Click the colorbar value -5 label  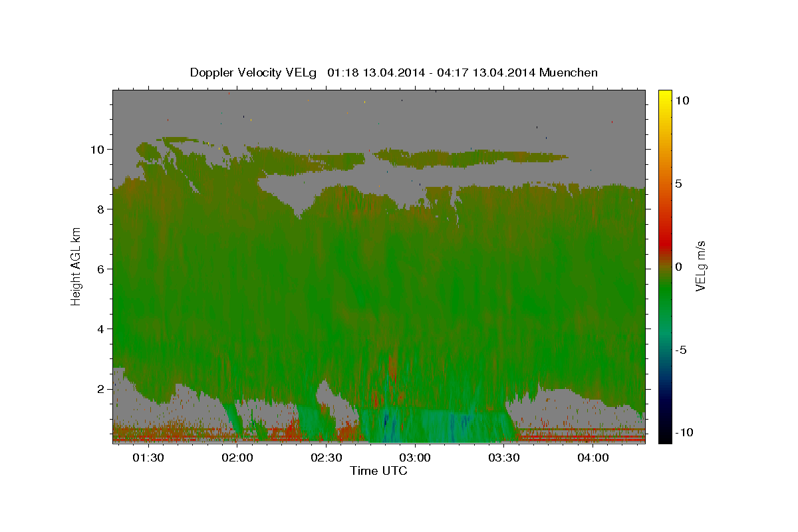click(x=681, y=350)
